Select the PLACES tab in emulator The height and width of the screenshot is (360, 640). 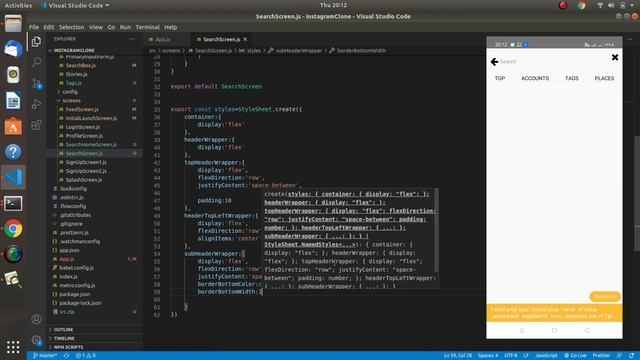pyautogui.click(x=604, y=78)
